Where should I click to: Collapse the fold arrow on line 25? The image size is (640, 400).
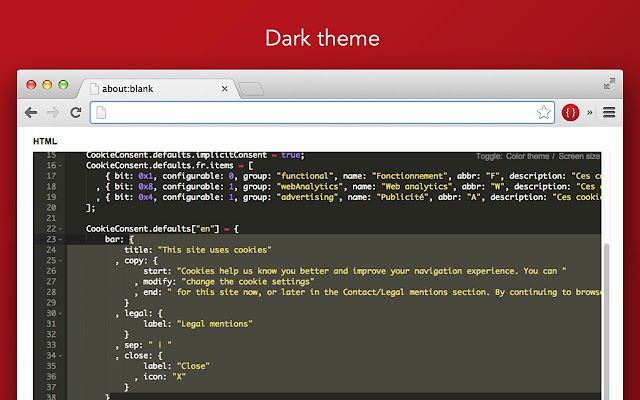[x=60, y=261]
